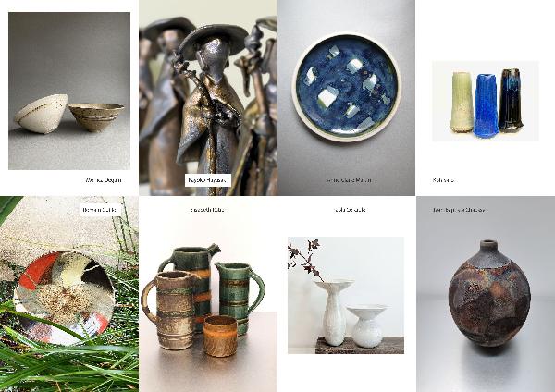This screenshot has height=392, width=555.
Task: Select artist name above dark round vase
Action: click(x=459, y=210)
